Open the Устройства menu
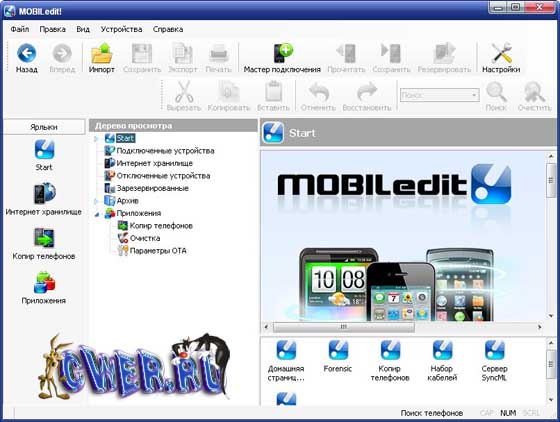560x422 pixels. [121, 29]
